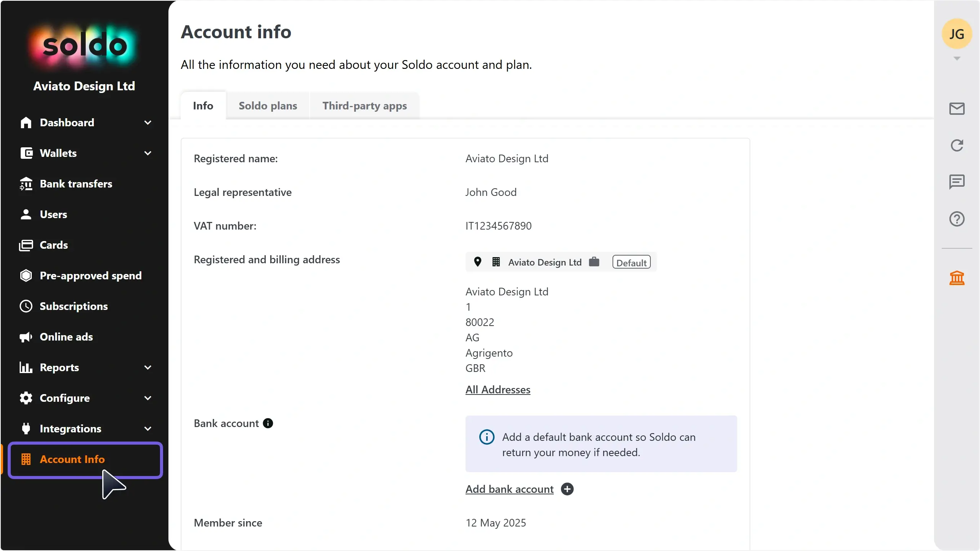Image resolution: width=980 pixels, height=551 pixels.
Task: Expand the dropdown arrow under the JG avatar
Action: (x=957, y=59)
